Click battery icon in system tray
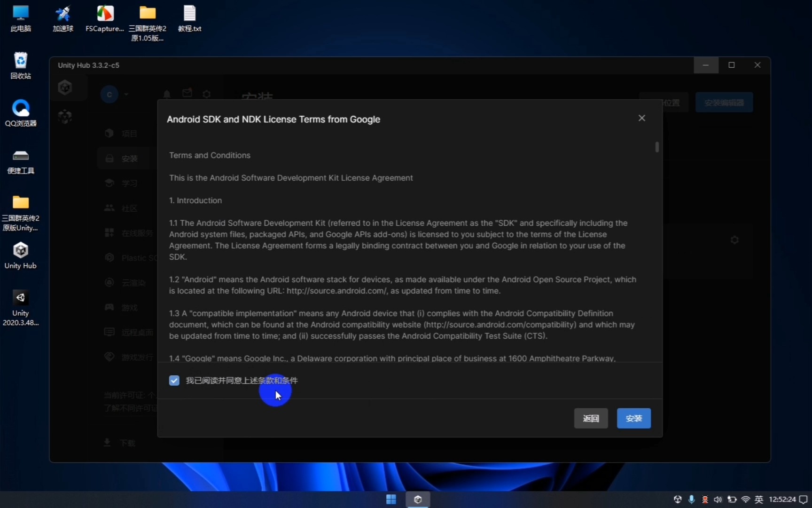Image resolution: width=812 pixels, height=508 pixels. 732,500
